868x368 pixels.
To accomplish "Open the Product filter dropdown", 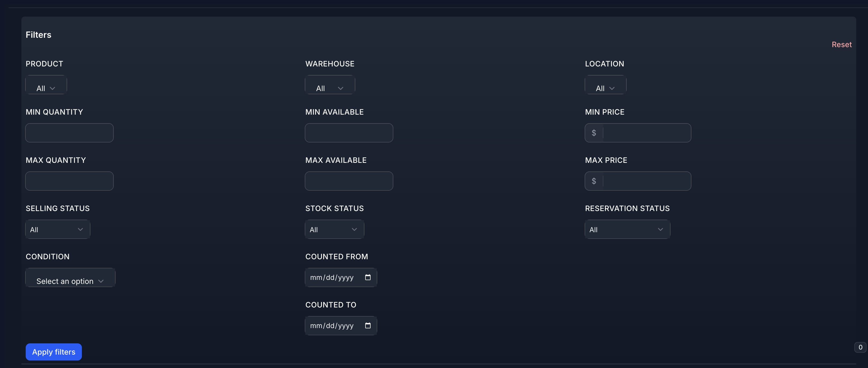I will (x=46, y=85).
